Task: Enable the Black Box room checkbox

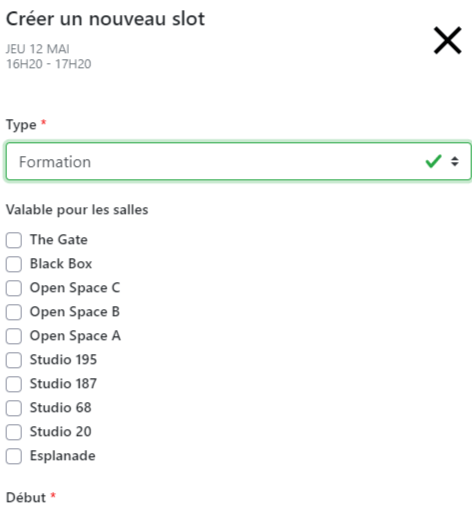Action: tap(14, 264)
